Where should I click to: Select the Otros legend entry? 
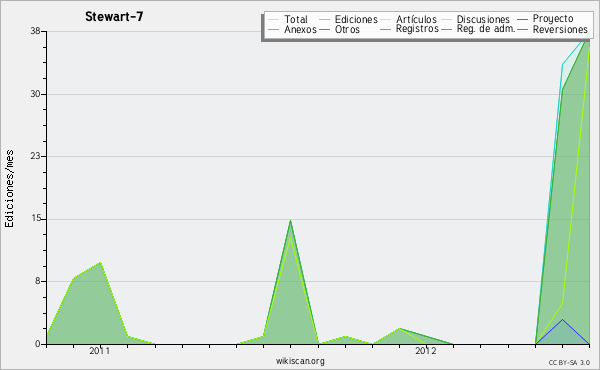(339, 29)
